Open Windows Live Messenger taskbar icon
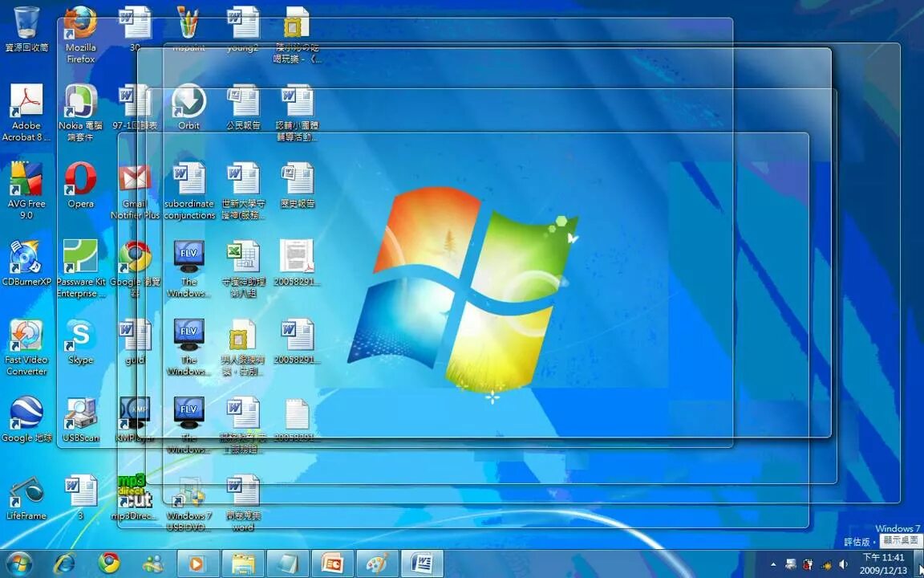 click(154, 564)
